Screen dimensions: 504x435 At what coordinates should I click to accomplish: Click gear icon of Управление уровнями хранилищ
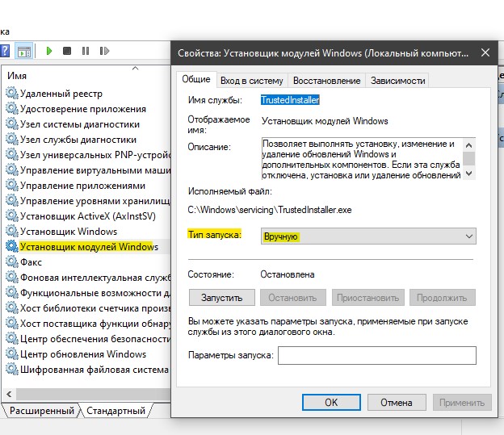tap(12, 200)
